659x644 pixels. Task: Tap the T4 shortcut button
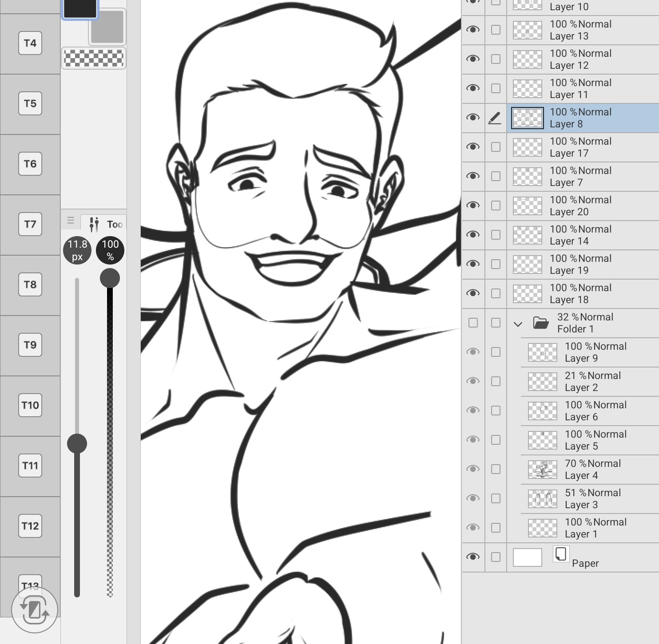point(30,43)
